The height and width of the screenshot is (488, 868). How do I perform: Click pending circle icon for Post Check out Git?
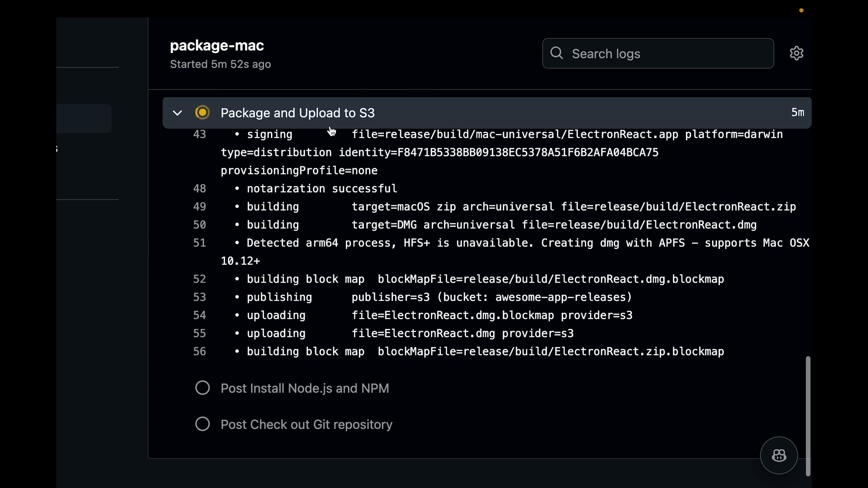[x=202, y=424]
